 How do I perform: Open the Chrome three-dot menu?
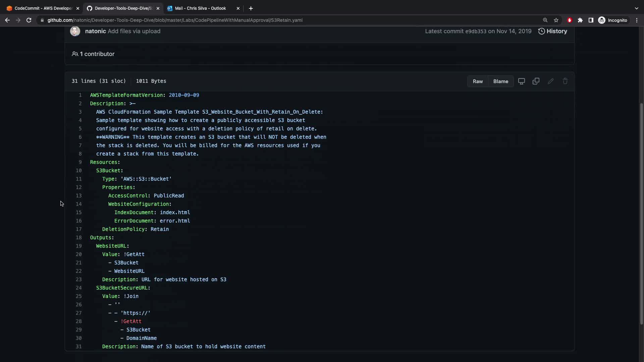coord(637,20)
